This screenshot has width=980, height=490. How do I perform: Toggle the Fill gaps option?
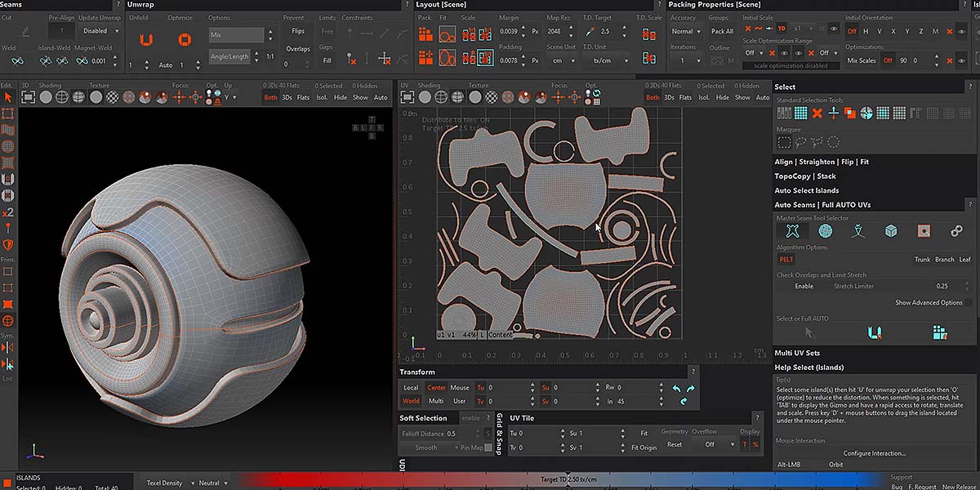point(327,60)
